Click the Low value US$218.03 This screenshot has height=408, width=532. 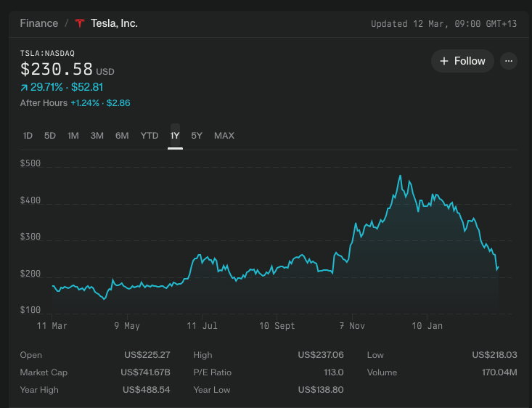pos(494,355)
